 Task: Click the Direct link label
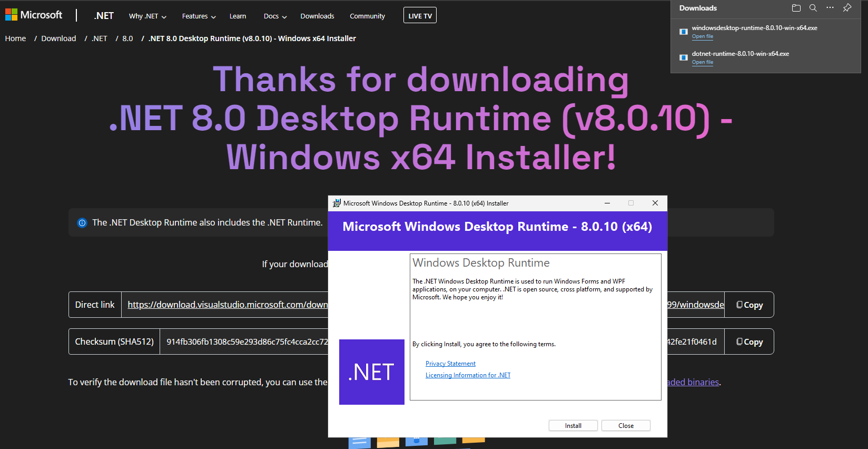click(95, 305)
